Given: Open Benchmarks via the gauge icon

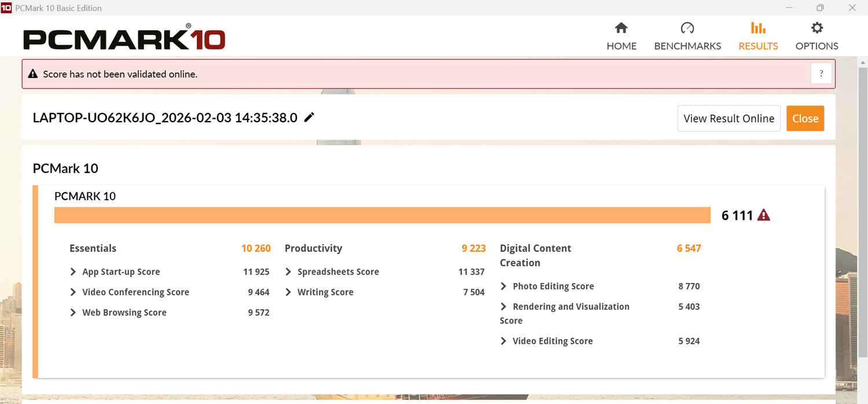Looking at the screenshot, I should point(687,28).
